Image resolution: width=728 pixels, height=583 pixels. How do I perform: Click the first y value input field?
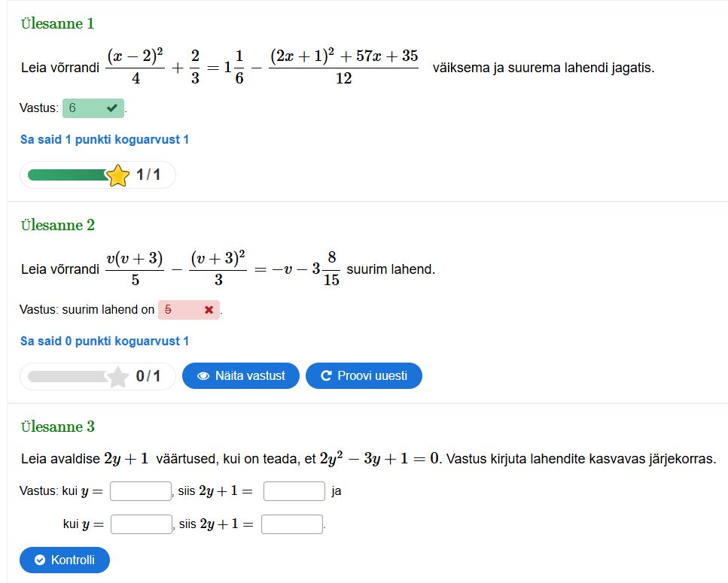pyautogui.click(x=141, y=491)
